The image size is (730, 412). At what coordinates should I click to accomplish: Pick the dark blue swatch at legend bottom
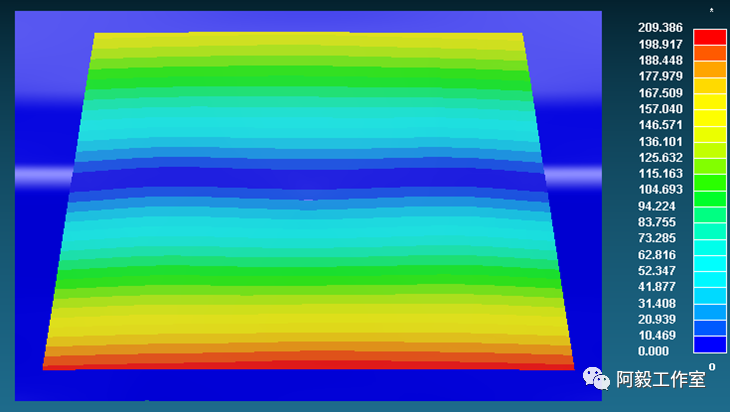coord(710,344)
